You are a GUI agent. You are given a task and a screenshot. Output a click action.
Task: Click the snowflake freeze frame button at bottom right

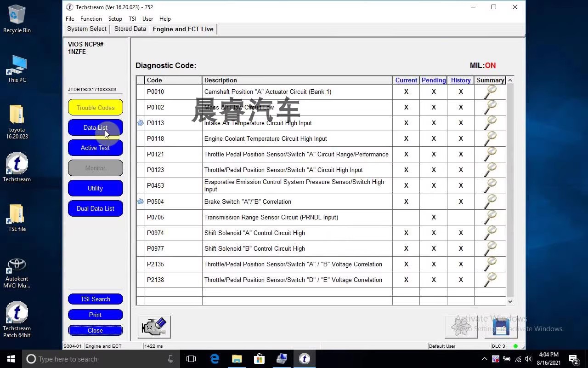click(461, 327)
